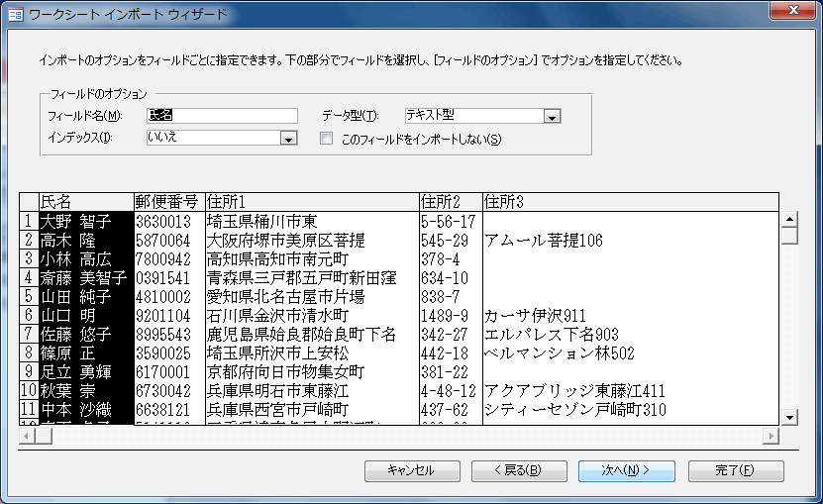Select the いいえ index combo box
Screen dimensions: 823x504
point(222,138)
